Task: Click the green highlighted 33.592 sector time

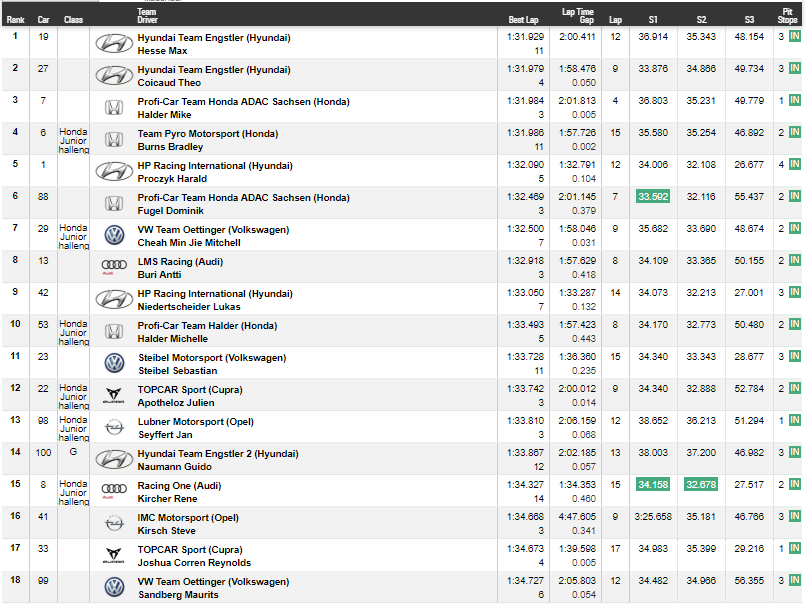Action: point(653,197)
